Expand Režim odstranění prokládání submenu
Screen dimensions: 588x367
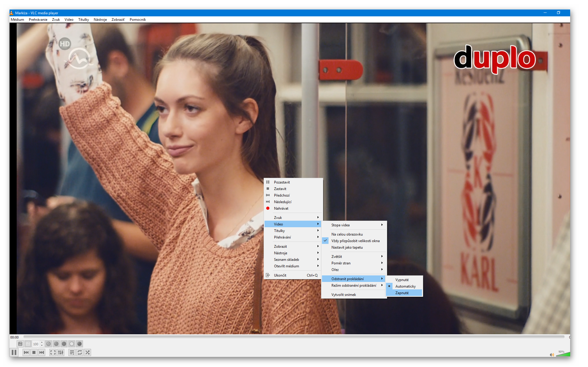354,286
